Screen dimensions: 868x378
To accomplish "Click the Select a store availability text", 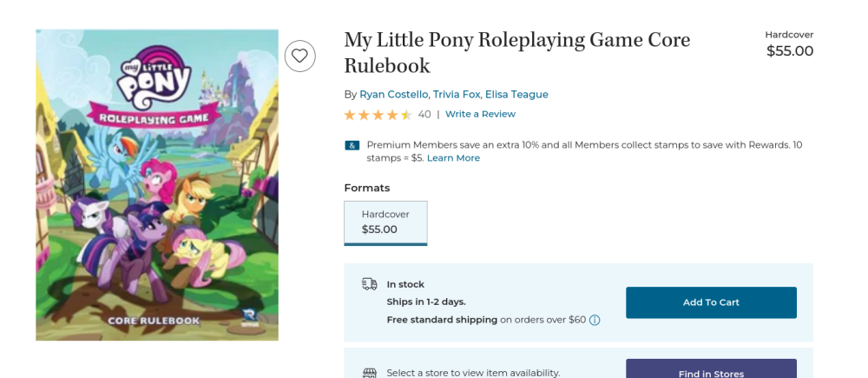I will point(473,373).
